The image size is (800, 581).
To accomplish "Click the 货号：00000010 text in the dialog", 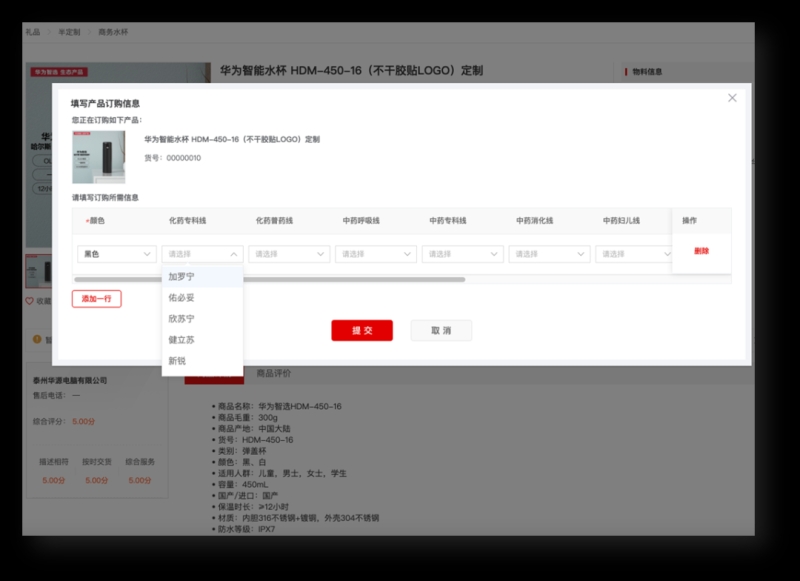I will (172, 158).
